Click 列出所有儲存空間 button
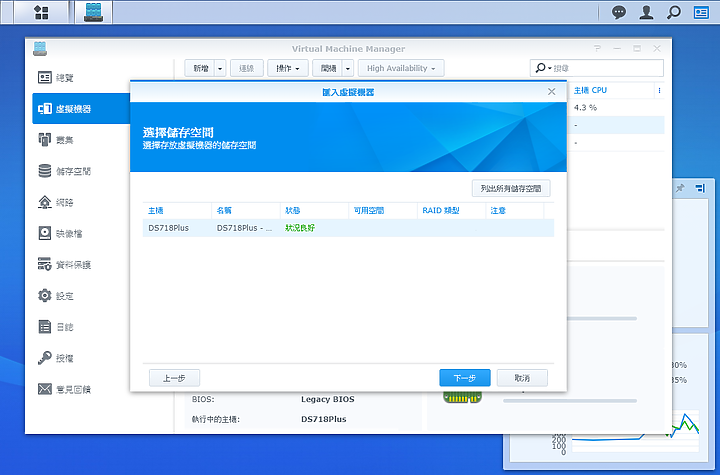Screen dimensions: 720x475 pos(511,188)
